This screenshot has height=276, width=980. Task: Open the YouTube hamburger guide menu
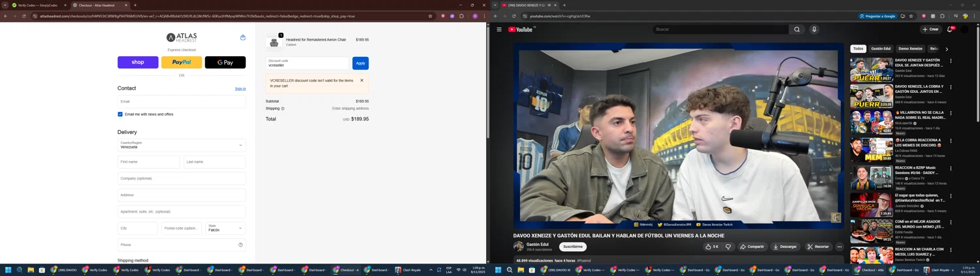click(x=499, y=29)
